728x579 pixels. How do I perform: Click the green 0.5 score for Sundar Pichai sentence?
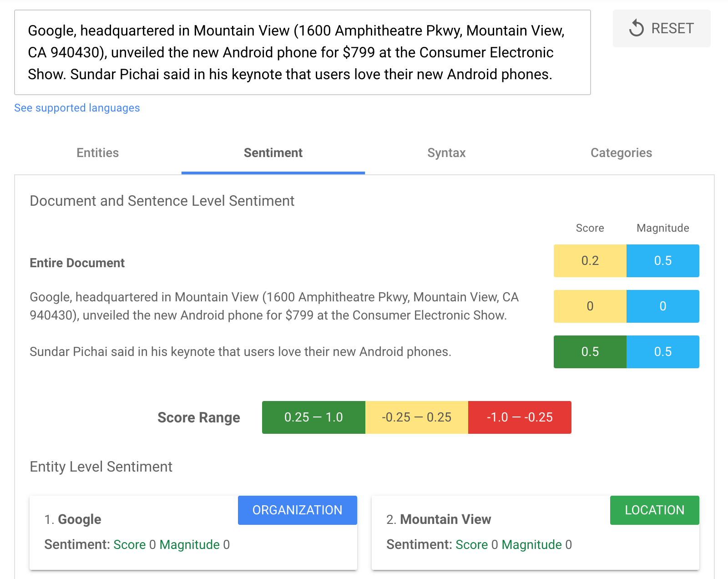coord(590,352)
